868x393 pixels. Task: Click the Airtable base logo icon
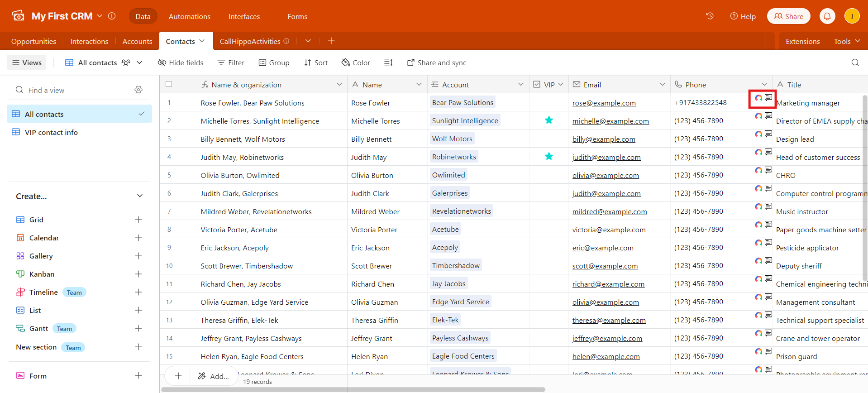[18, 16]
